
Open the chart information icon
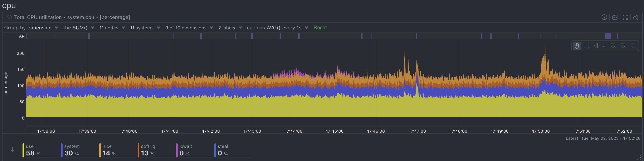604,17
